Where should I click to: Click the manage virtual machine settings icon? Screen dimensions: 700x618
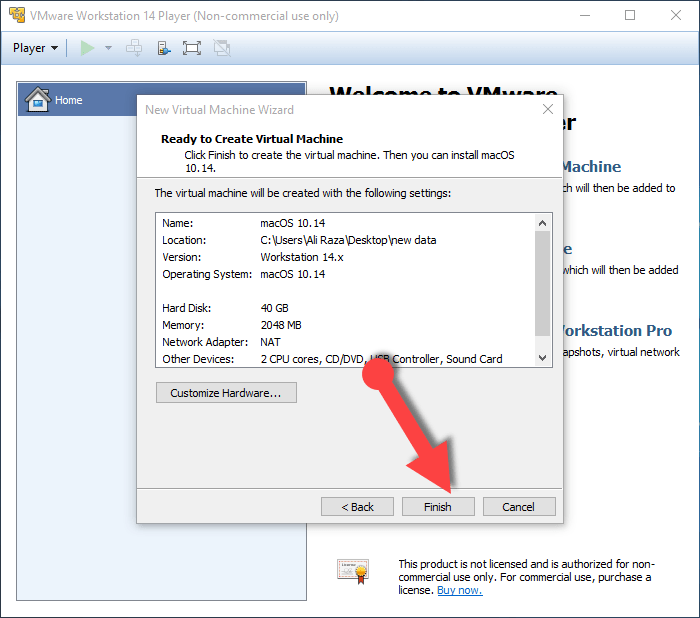[164, 48]
